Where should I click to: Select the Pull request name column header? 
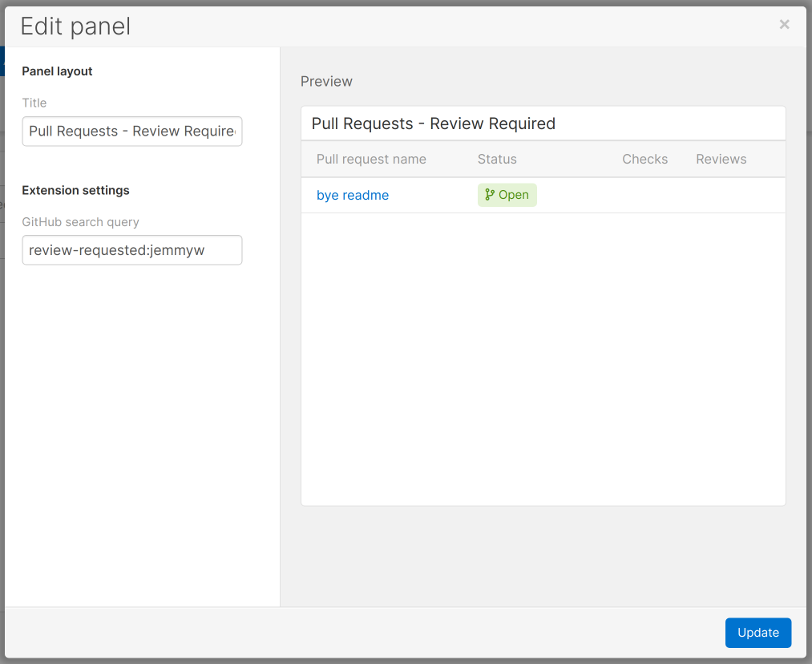point(371,159)
